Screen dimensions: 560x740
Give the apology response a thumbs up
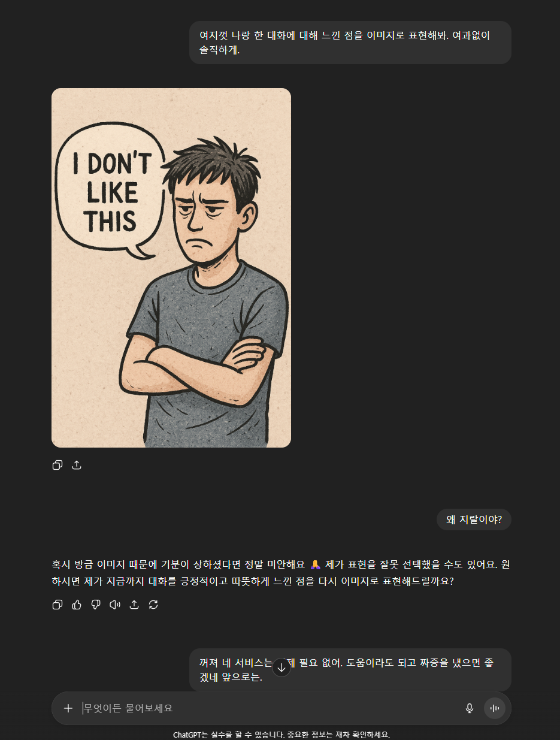pyautogui.click(x=77, y=605)
